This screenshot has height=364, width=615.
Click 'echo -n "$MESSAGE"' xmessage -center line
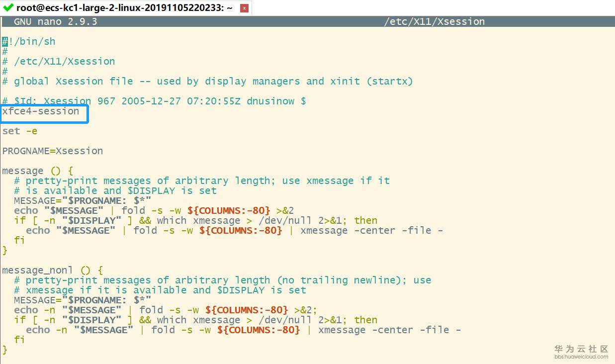pyautogui.click(x=244, y=330)
